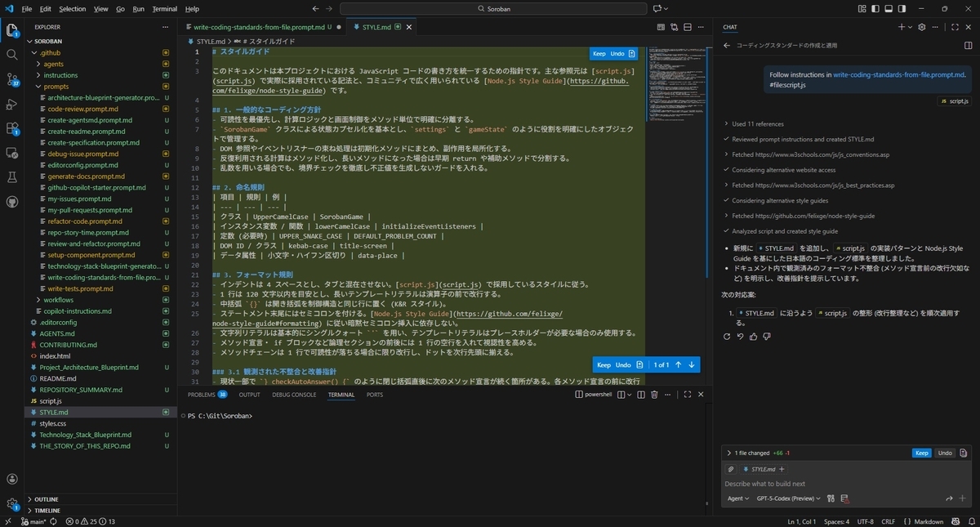
Task: Click the Describe what to build next input
Action: [846, 484]
